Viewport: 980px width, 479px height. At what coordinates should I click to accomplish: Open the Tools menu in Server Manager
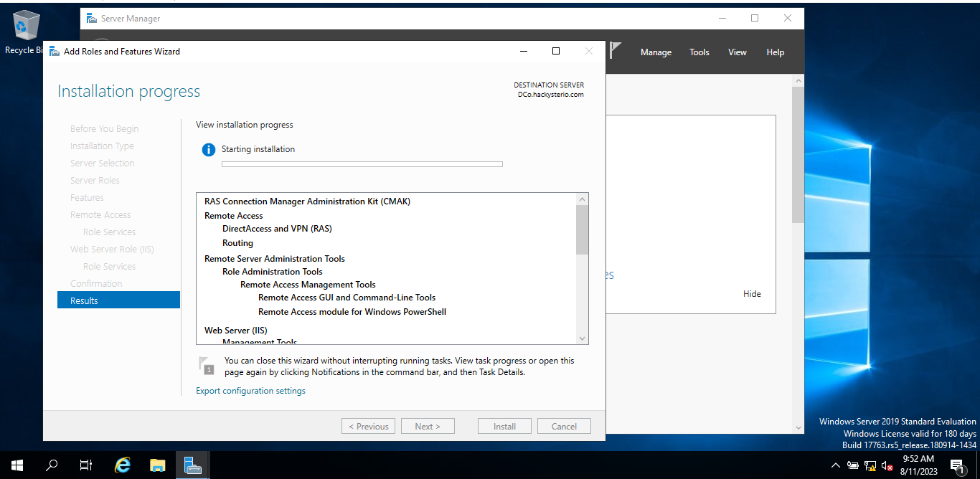(x=699, y=52)
